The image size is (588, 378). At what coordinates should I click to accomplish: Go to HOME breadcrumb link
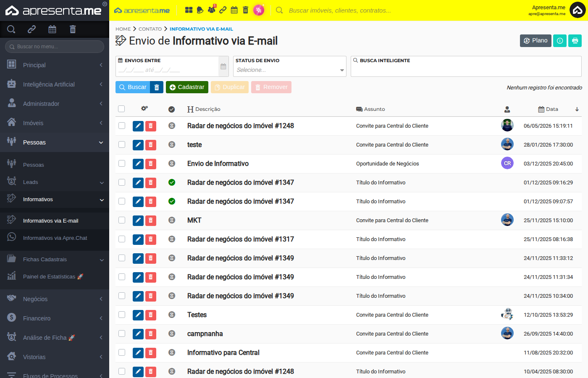click(x=123, y=29)
